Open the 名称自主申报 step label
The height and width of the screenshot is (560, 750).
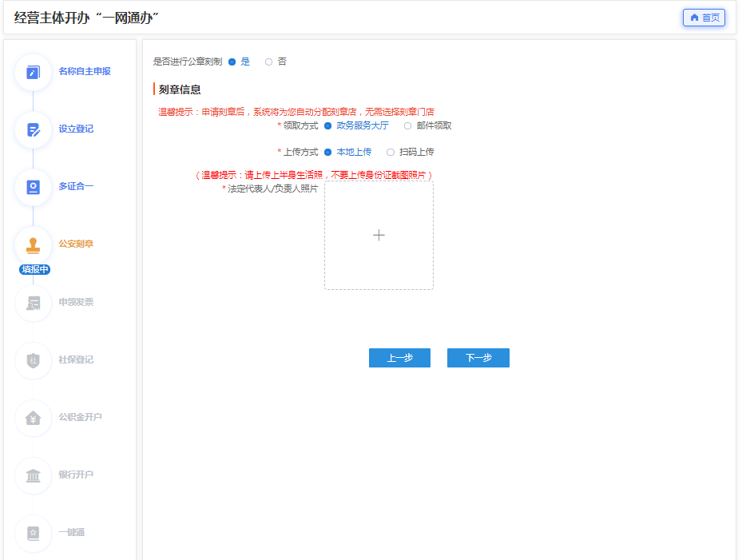point(85,71)
